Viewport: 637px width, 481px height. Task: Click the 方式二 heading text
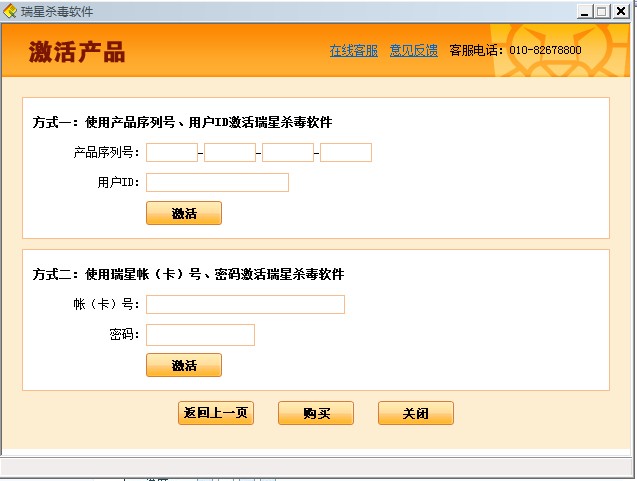[x=188, y=274]
